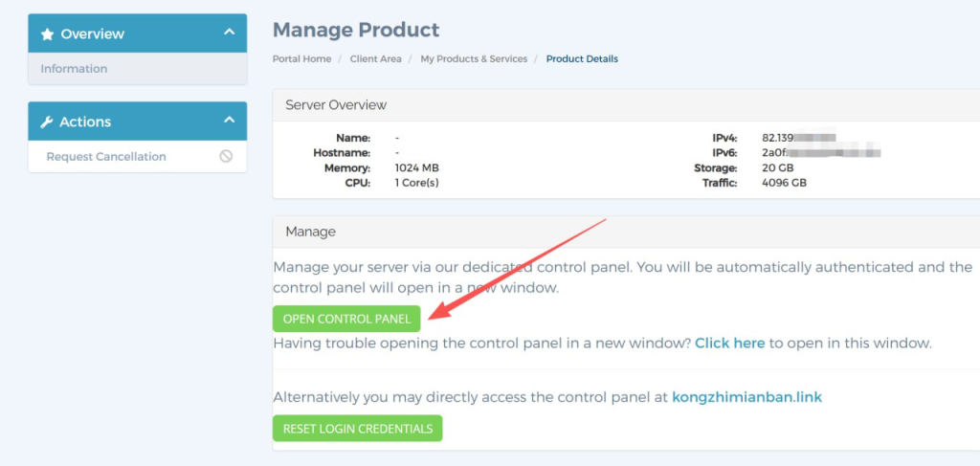This screenshot has width=980, height=466.
Task: Follow the "Click here" link
Action: click(729, 343)
